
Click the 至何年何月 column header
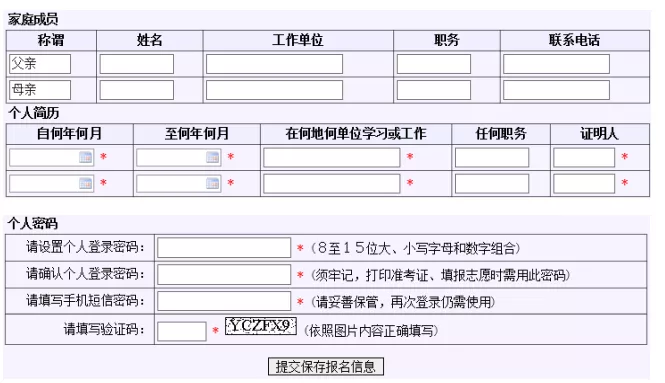(x=197, y=134)
